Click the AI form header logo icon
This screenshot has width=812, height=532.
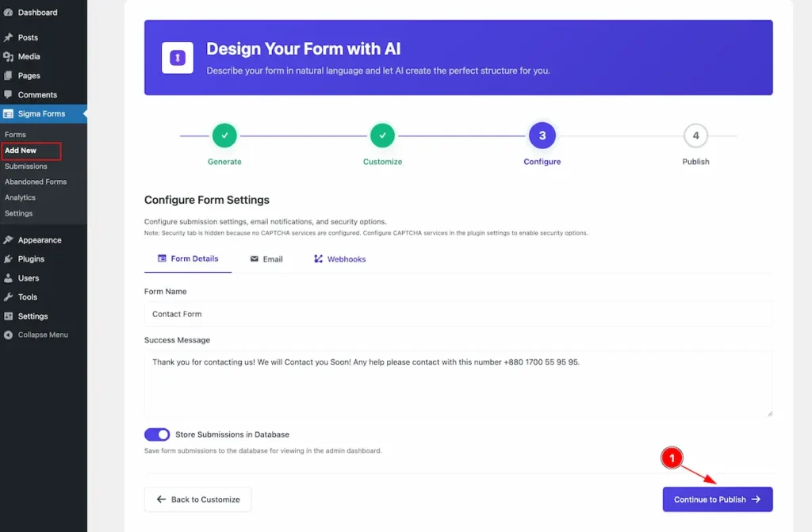[x=178, y=58]
